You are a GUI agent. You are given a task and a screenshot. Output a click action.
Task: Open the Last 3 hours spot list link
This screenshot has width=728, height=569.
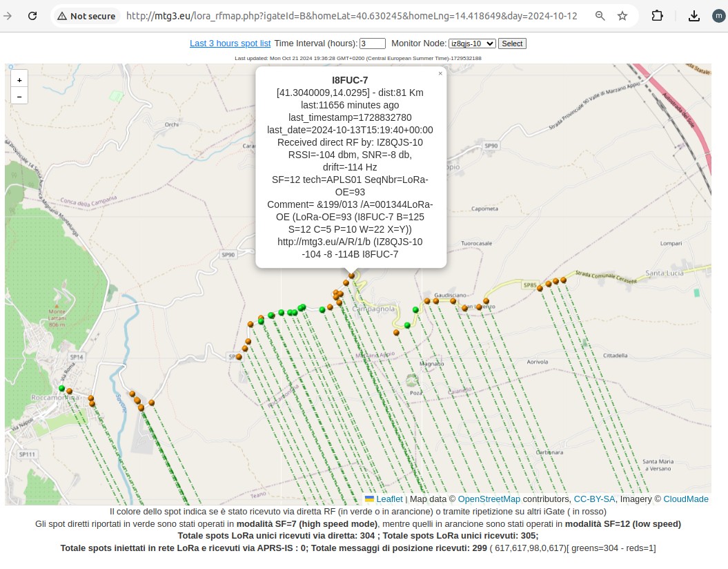pos(230,44)
